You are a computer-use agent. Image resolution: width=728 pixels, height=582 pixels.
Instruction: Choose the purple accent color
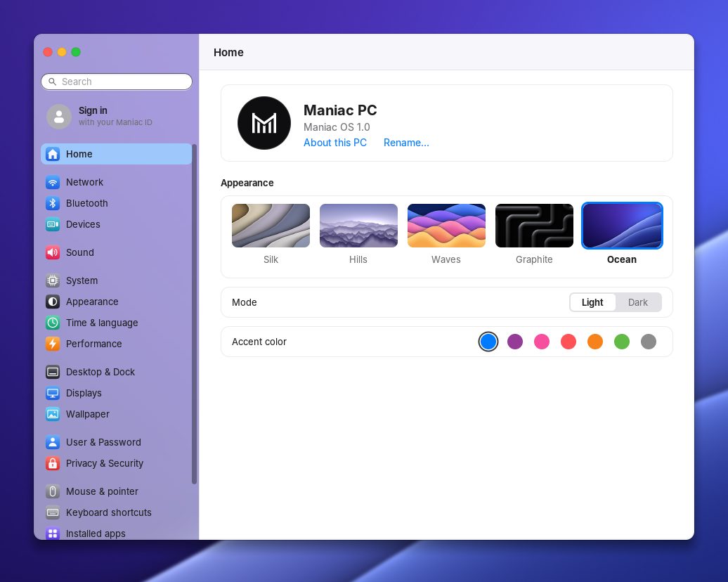tap(515, 342)
